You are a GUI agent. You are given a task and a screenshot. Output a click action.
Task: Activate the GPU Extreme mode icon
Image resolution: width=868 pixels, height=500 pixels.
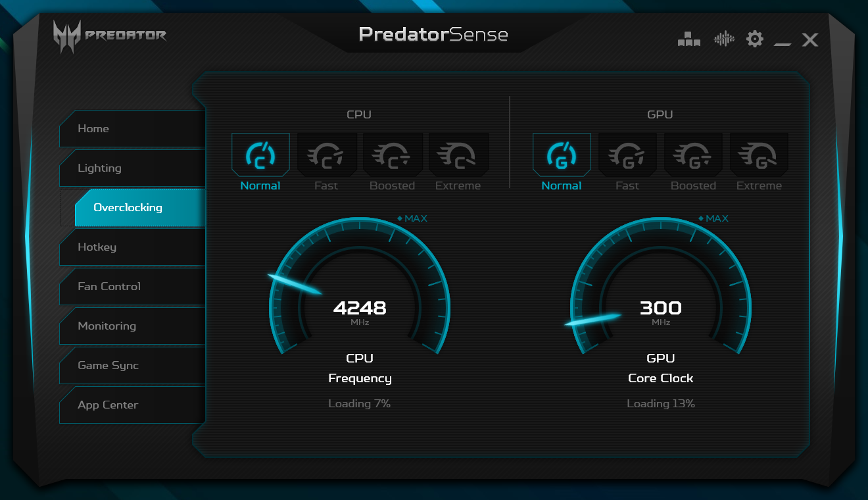pos(759,155)
